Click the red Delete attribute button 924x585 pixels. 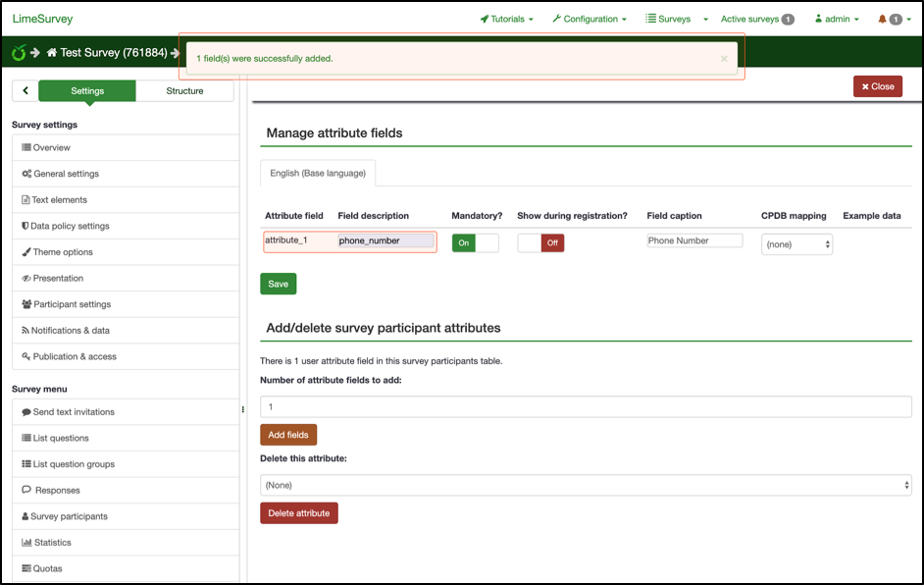pyautogui.click(x=299, y=513)
